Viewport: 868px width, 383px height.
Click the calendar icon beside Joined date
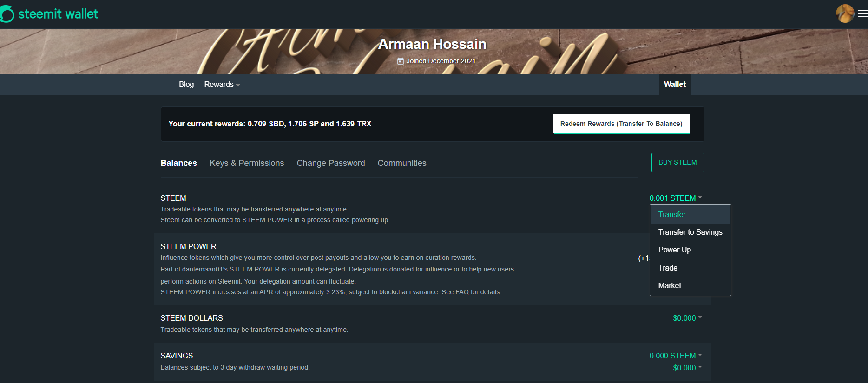click(x=401, y=61)
